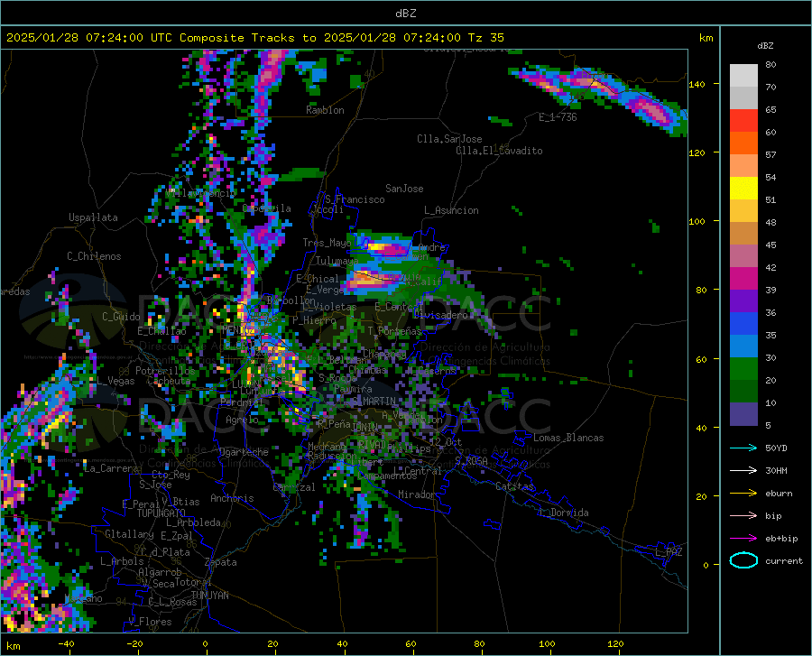The image size is (812, 656).
Task: Click the L_Asuncion place label
Action: tap(451, 210)
